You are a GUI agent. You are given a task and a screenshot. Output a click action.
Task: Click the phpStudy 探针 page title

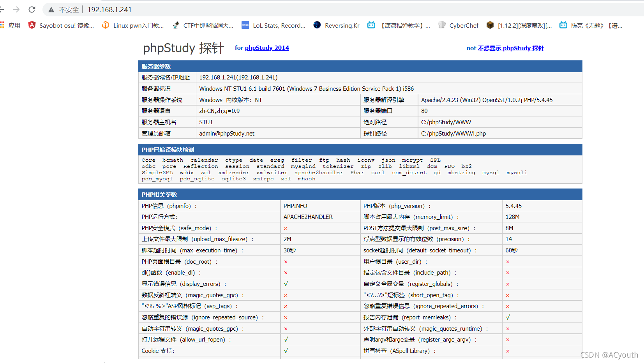(183, 48)
